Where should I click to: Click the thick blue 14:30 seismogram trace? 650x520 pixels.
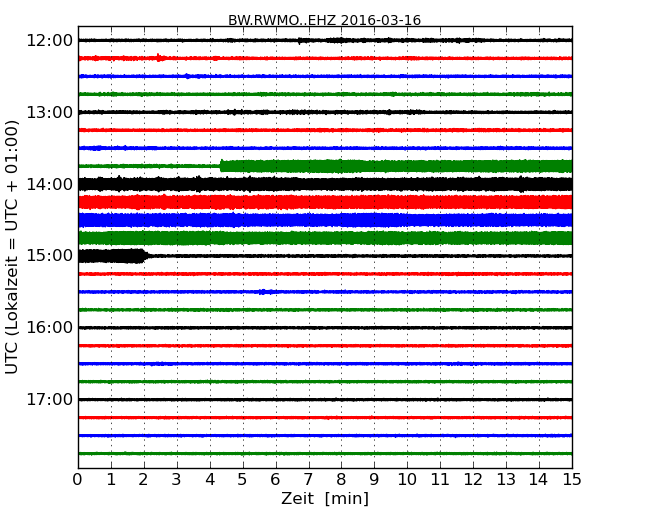(325, 220)
